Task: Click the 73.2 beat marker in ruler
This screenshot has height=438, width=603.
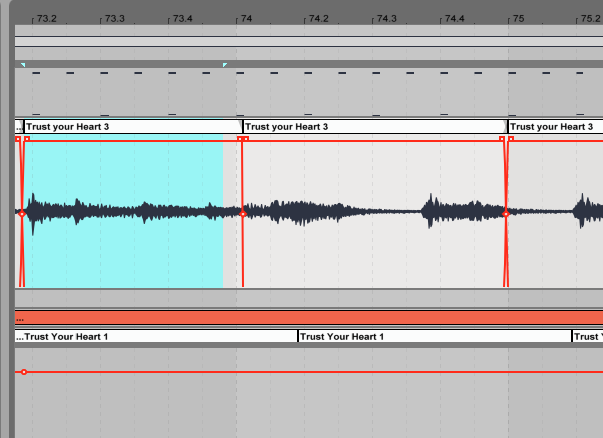Action: [46, 19]
